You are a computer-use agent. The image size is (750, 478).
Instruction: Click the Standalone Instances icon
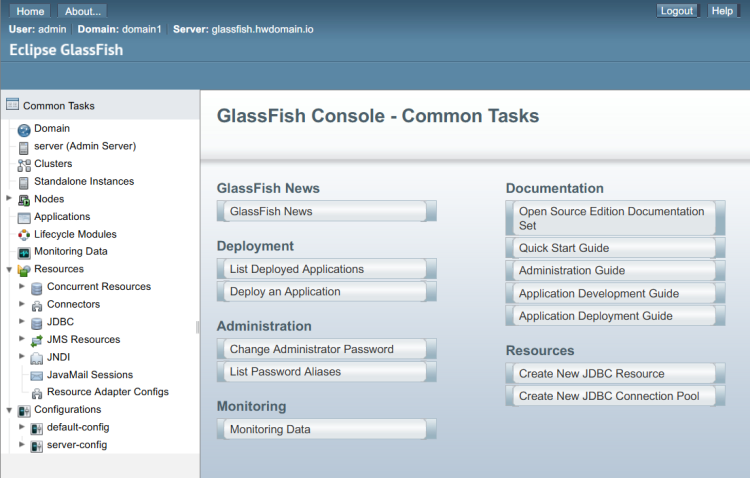click(23, 183)
